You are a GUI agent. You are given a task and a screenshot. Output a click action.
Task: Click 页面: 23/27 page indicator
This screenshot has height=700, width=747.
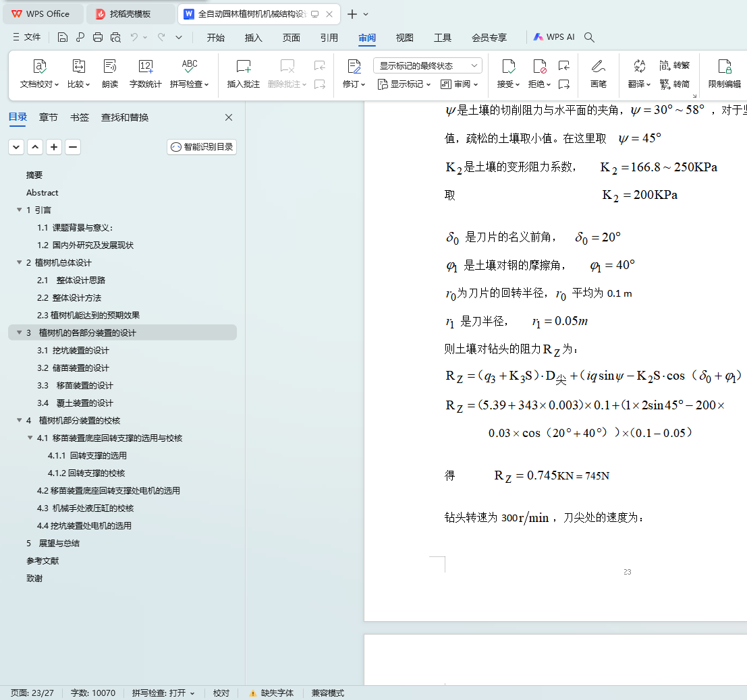pyautogui.click(x=32, y=693)
